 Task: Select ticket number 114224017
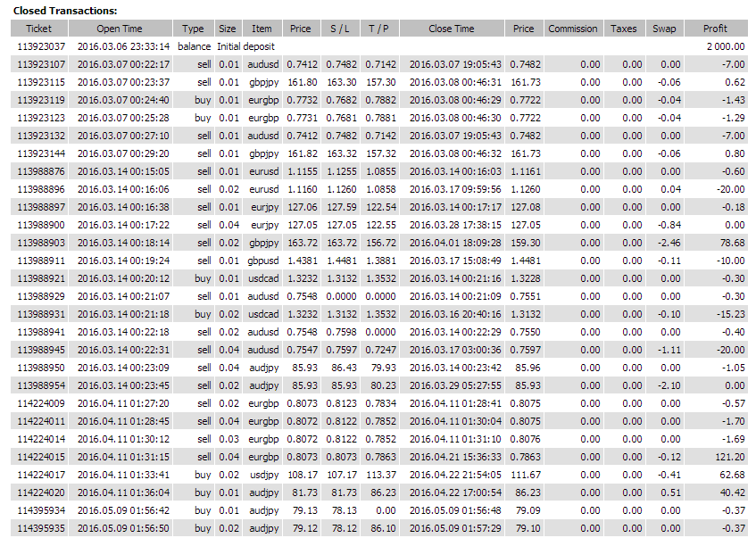(41, 475)
